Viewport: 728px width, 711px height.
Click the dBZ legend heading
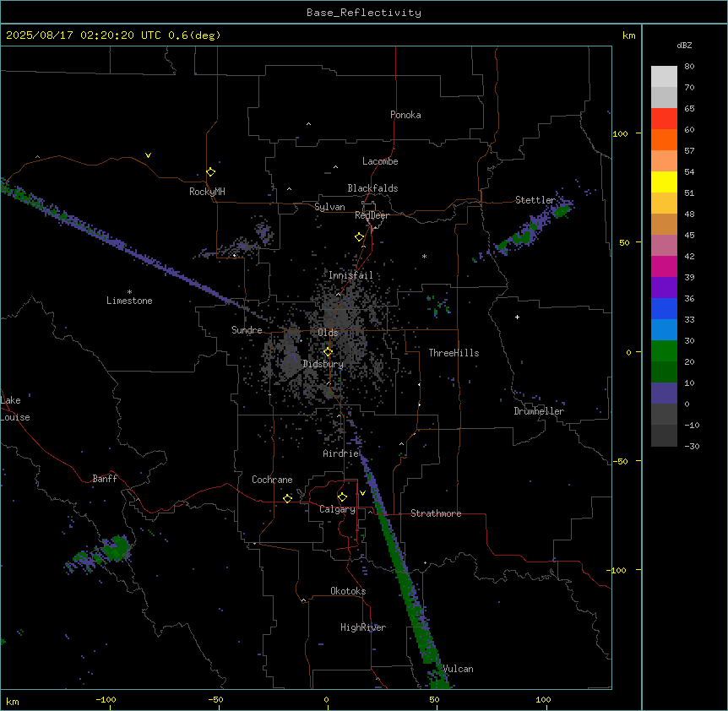point(684,45)
